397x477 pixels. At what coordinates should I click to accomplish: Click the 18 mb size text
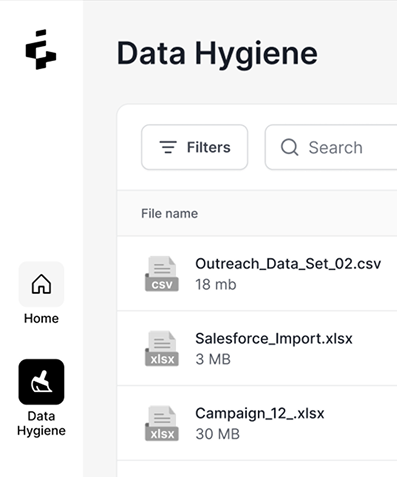click(x=216, y=285)
